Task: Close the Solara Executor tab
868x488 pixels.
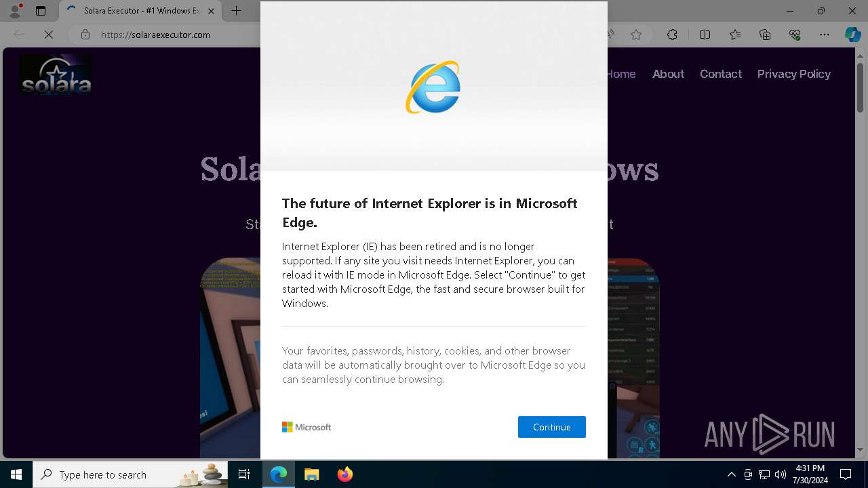Action: 212,11
